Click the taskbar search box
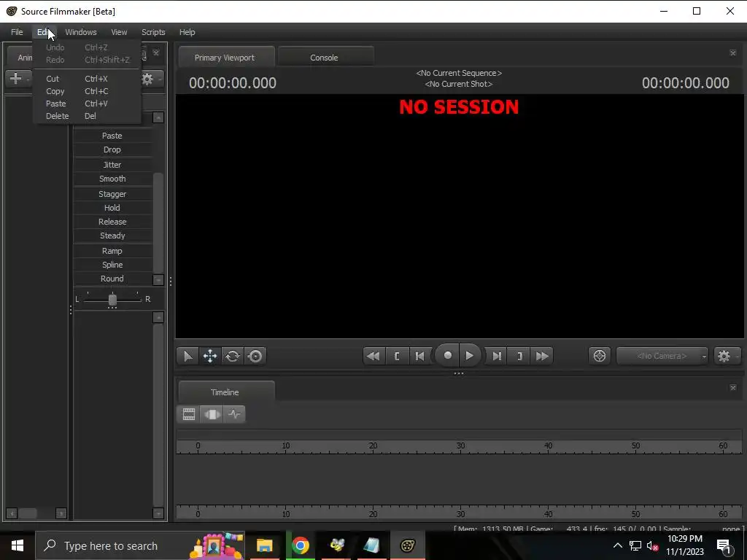The image size is (747, 560). pos(140,545)
